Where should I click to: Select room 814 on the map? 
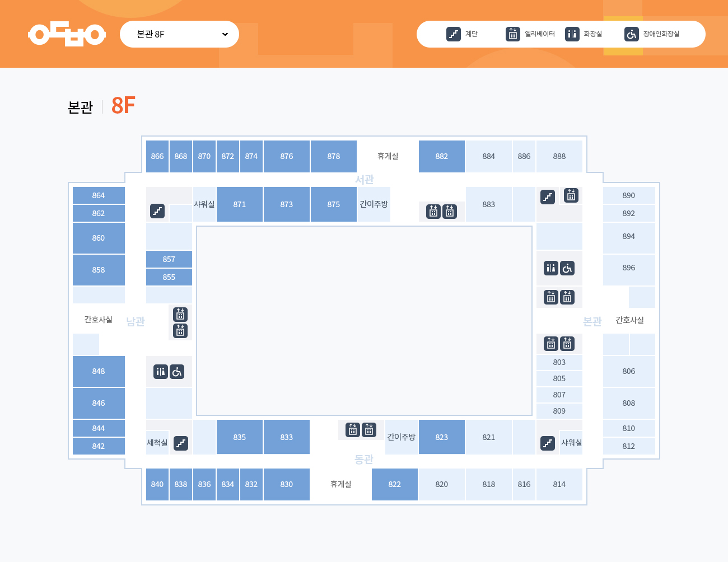(559, 484)
